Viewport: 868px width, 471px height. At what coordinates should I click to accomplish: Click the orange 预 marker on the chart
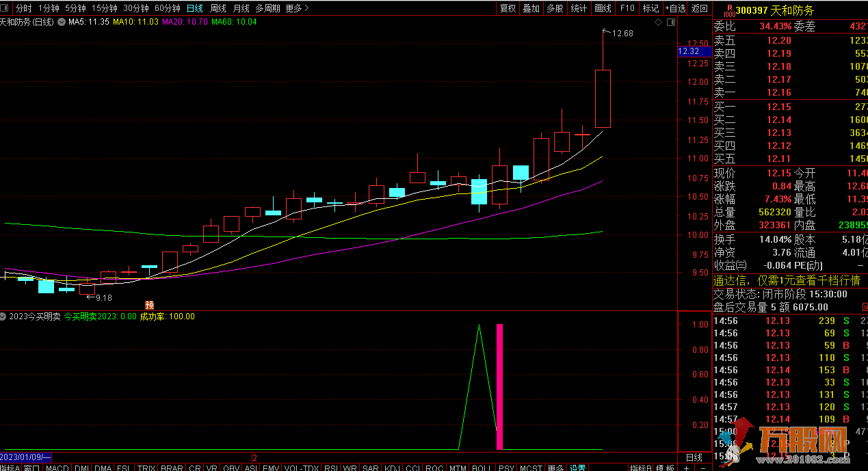tap(149, 305)
